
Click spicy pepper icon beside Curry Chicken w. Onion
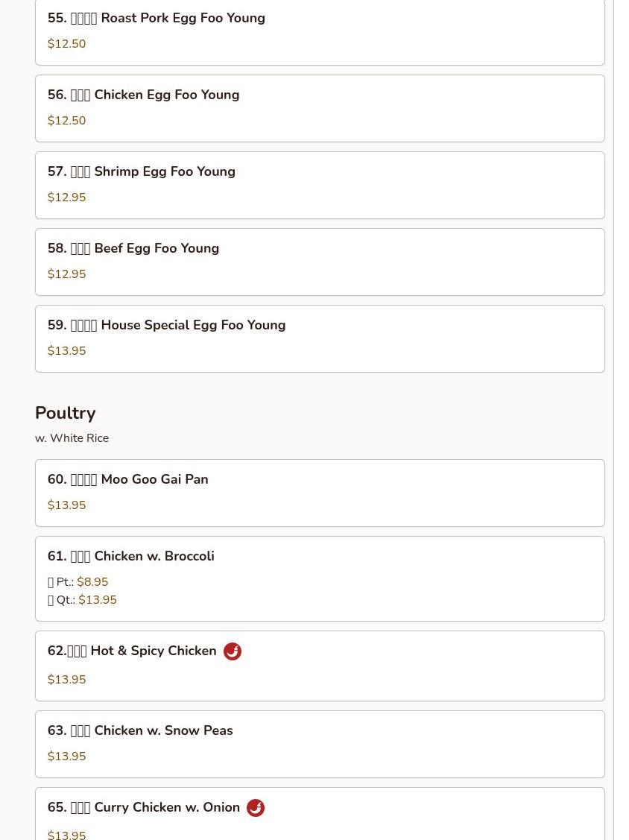click(x=256, y=808)
